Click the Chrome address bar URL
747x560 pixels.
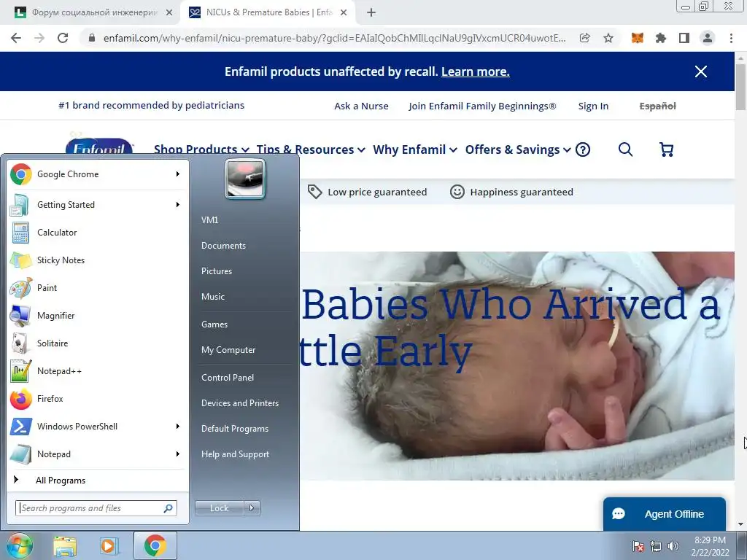[x=334, y=38]
